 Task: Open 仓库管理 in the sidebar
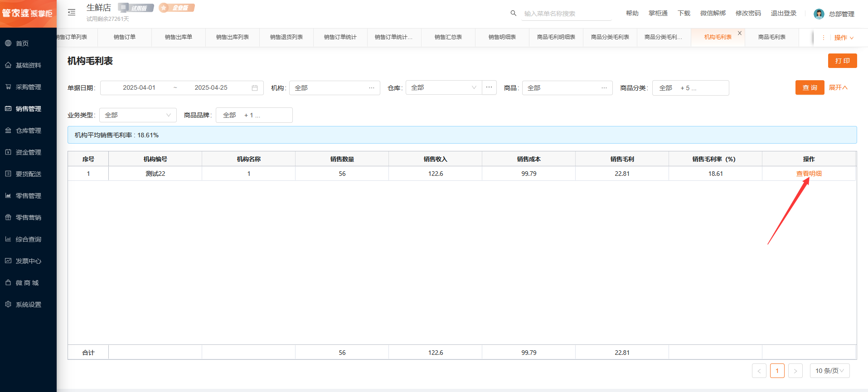28,131
